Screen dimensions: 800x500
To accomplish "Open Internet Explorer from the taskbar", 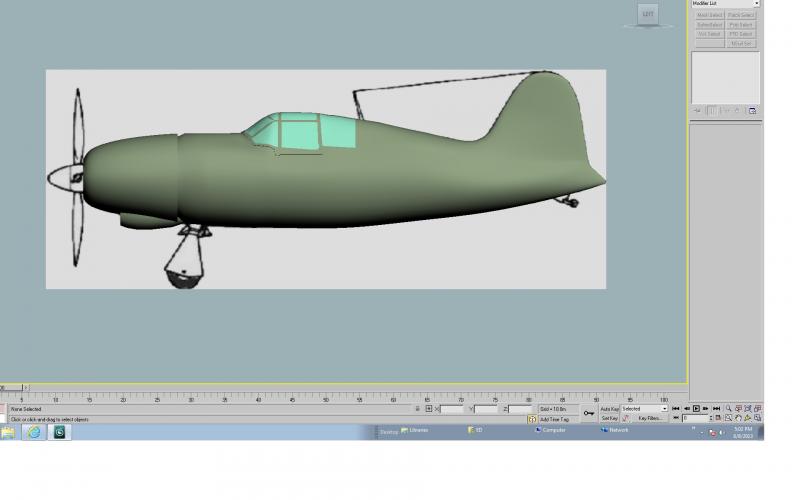I will tap(34, 432).
